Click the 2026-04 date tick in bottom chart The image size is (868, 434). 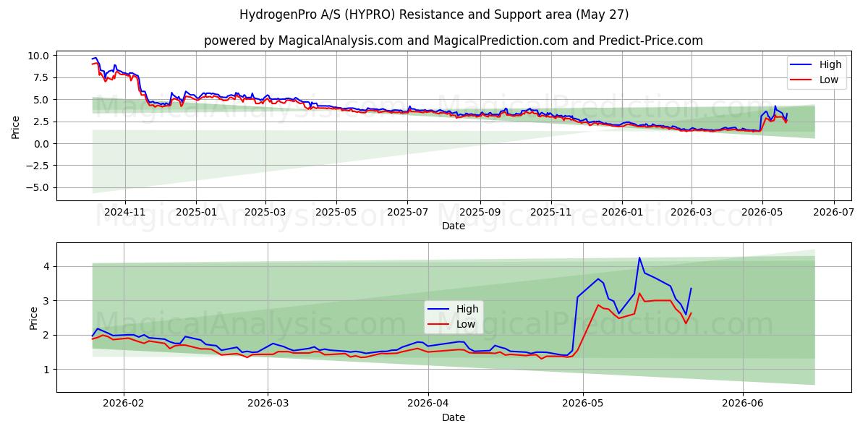click(x=427, y=404)
